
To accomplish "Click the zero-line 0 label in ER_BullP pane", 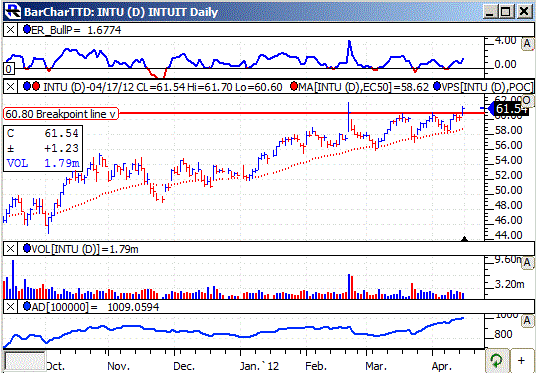I will 9,70.
